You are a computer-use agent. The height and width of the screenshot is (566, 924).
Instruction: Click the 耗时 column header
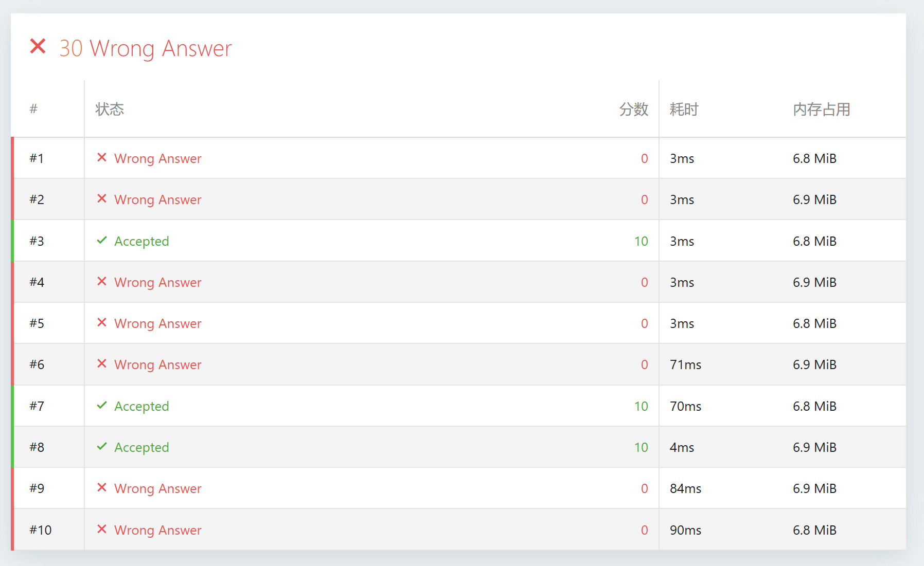(684, 109)
